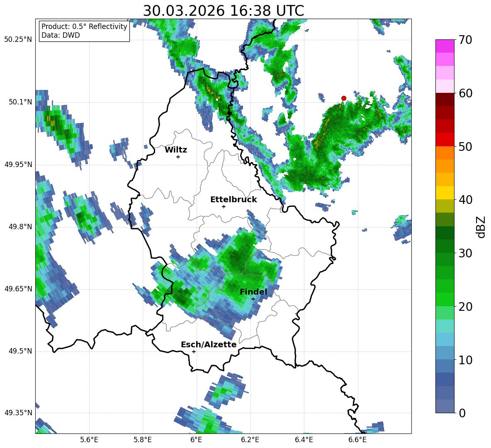Viewport: 491px width, 448px height.
Task: Click the "Findel" city label
Action: coord(254,292)
